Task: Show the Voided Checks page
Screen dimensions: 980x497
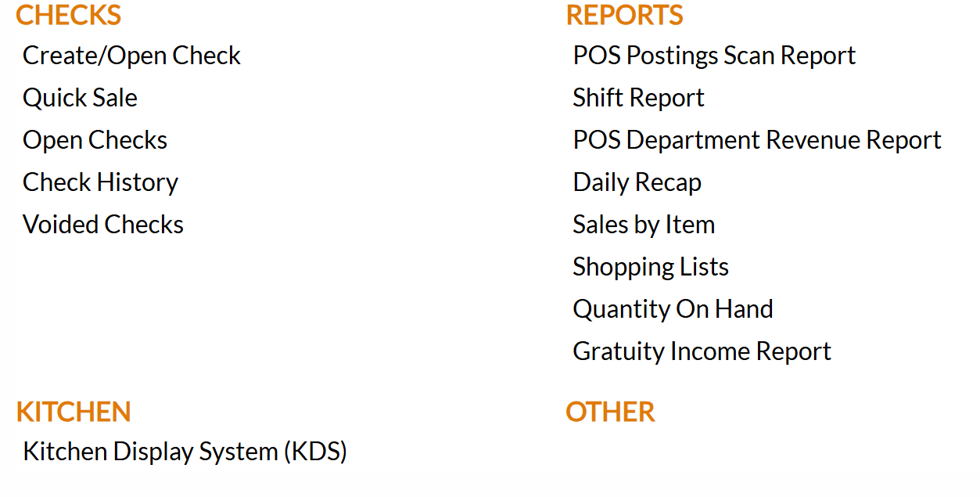Action: point(102,225)
